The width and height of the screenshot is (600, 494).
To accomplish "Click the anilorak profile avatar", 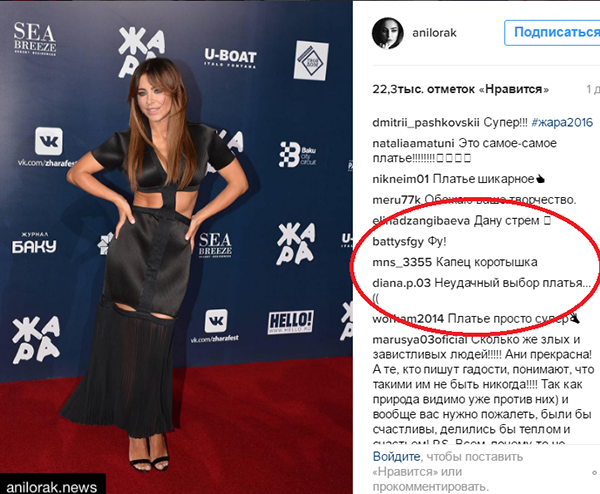I will pyautogui.click(x=388, y=33).
